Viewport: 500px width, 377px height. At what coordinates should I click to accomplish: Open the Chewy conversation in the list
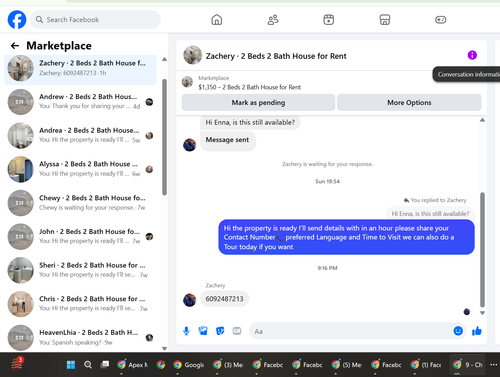(80, 203)
